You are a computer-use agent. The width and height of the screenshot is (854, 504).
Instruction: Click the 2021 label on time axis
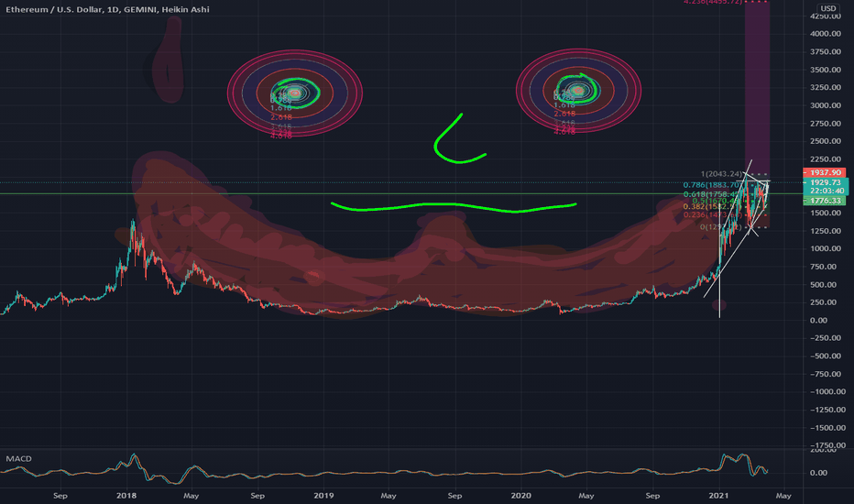click(718, 496)
